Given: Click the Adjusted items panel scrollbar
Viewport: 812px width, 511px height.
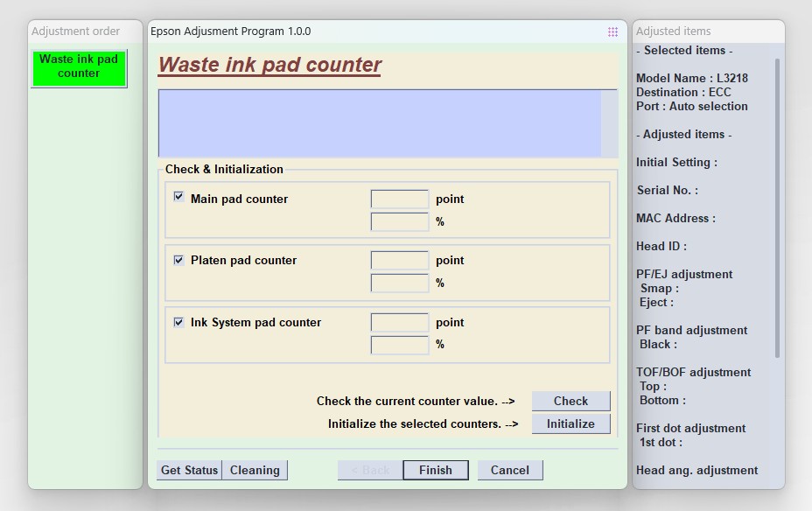Looking at the screenshot, I should point(777,210).
